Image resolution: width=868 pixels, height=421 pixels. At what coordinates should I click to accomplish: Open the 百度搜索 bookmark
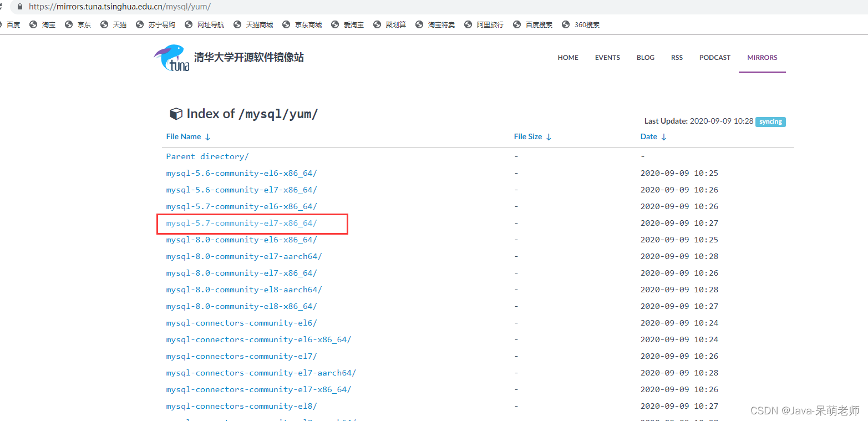pyautogui.click(x=533, y=24)
